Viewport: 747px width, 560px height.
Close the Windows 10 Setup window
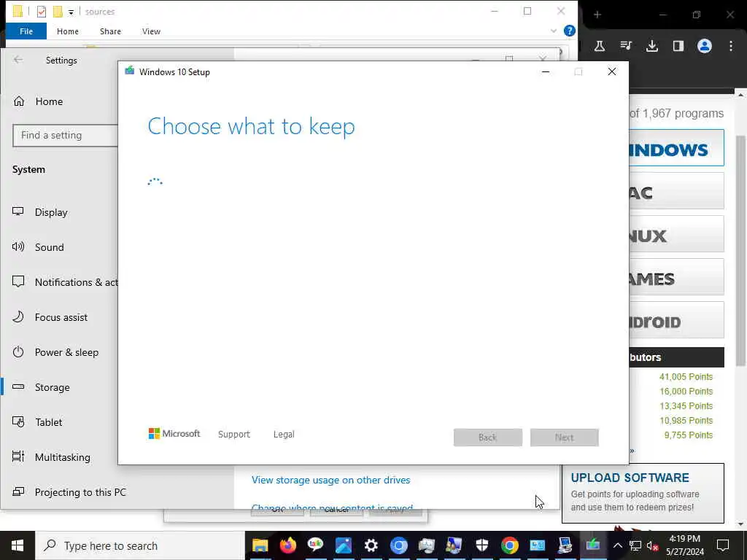pos(612,72)
